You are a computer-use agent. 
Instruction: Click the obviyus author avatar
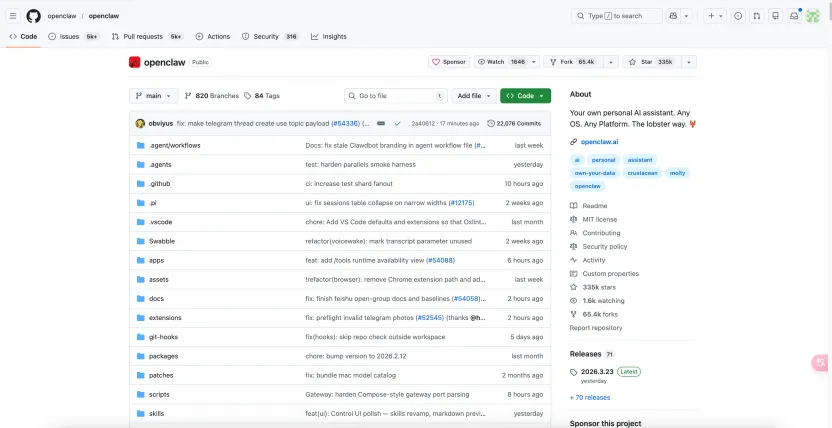pos(140,124)
